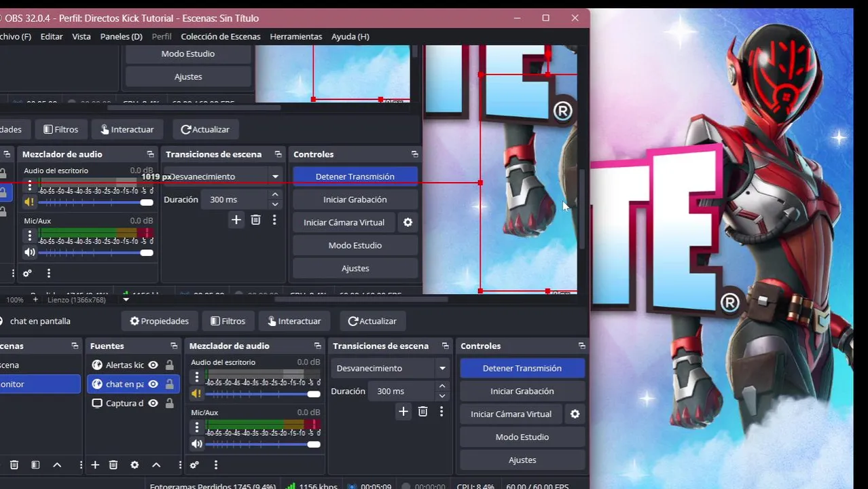Open advanced audio properties gears in lower mixer
The width and height of the screenshot is (868, 489).
click(194, 465)
